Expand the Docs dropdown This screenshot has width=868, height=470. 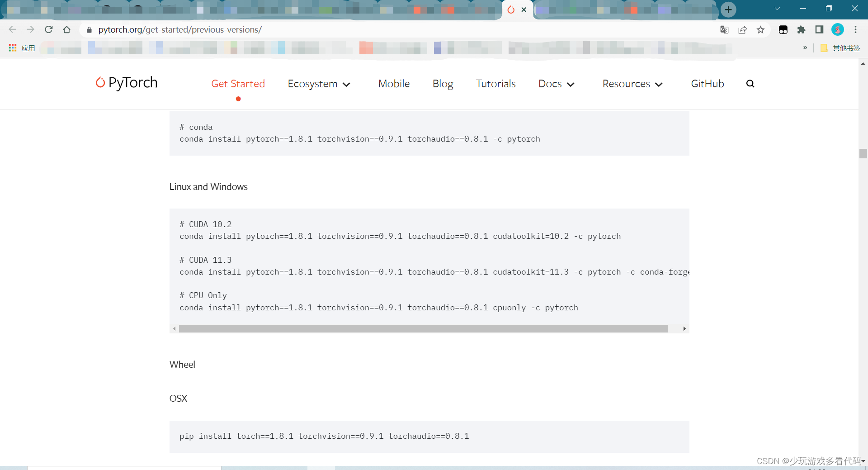click(556, 84)
